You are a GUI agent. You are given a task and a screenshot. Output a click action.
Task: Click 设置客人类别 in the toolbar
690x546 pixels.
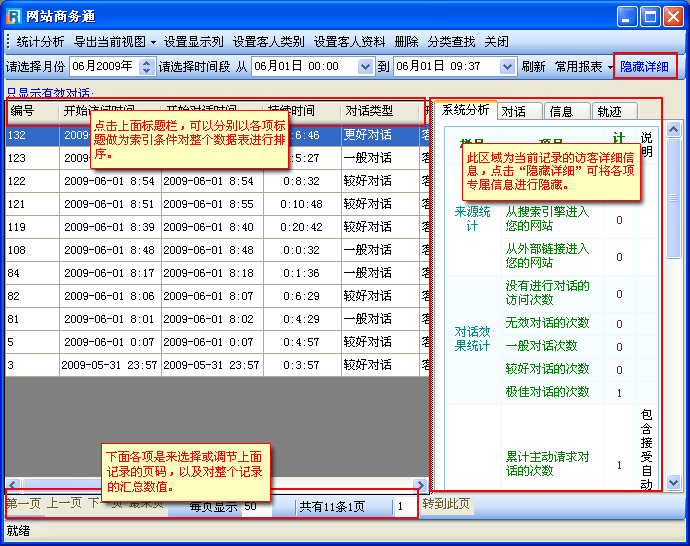(269, 42)
